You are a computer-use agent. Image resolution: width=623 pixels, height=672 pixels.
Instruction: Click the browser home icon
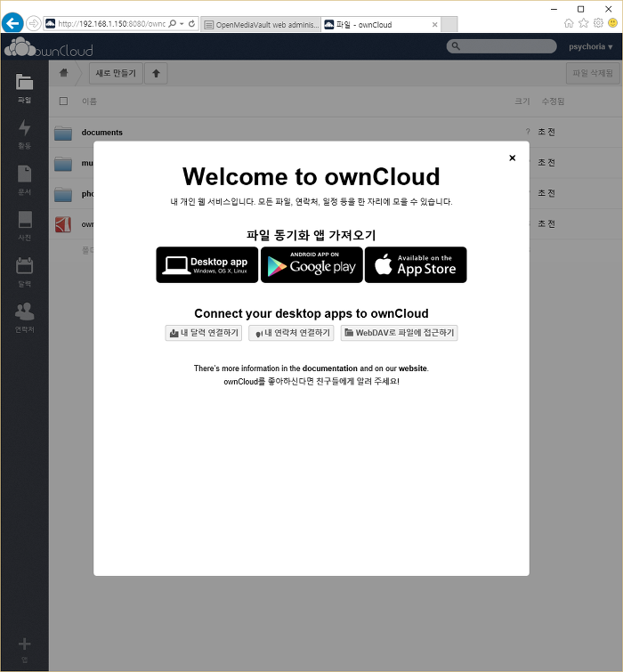[569, 23]
